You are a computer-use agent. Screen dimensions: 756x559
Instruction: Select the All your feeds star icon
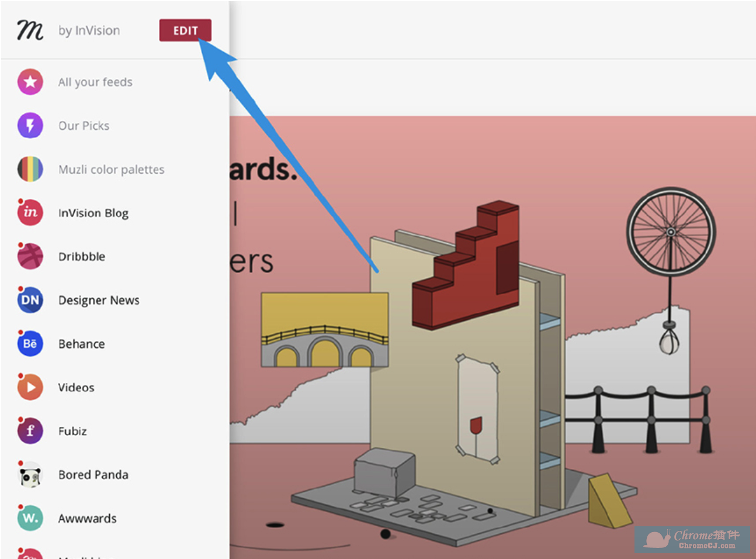pos(30,82)
